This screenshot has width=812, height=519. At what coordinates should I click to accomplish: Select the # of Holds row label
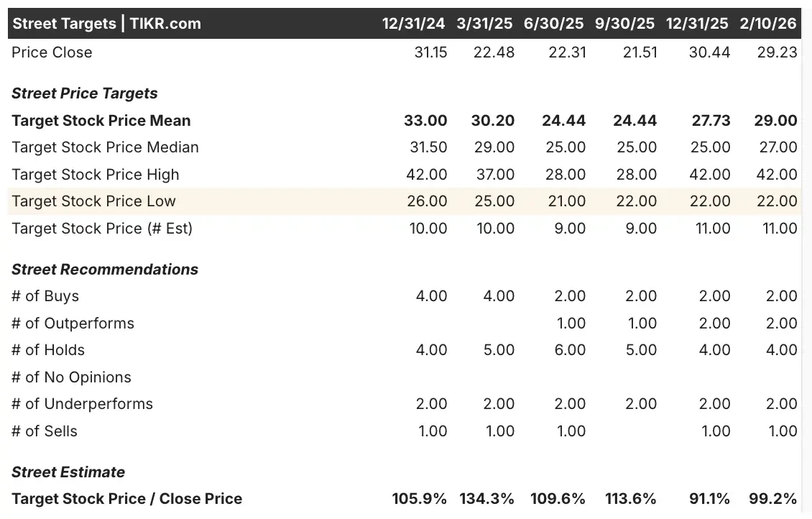pyautogui.click(x=48, y=350)
